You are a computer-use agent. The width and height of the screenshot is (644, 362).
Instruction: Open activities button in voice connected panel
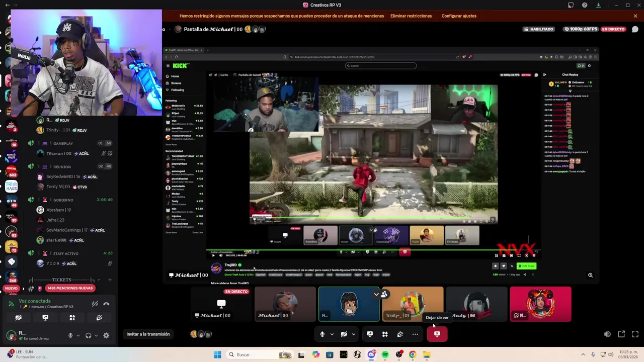click(72, 318)
